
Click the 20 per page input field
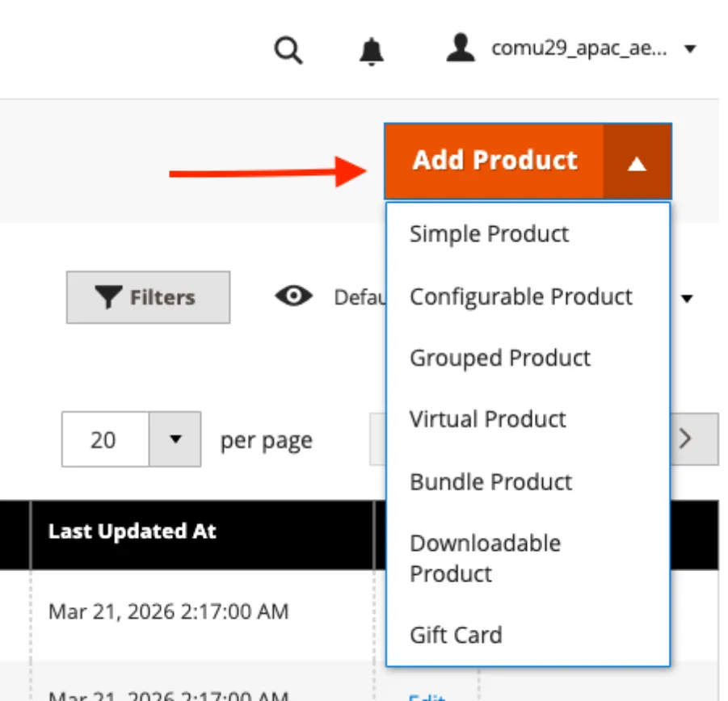(105, 439)
